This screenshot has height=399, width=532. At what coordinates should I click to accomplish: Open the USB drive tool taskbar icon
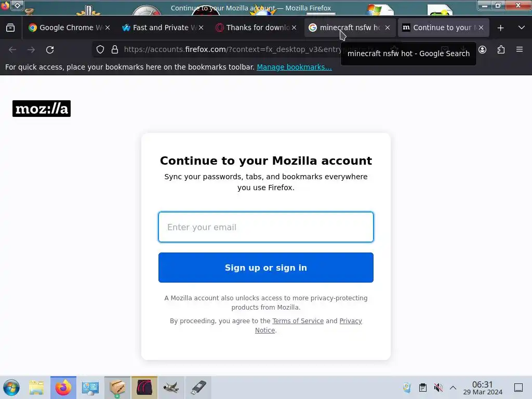pos(198,388)
